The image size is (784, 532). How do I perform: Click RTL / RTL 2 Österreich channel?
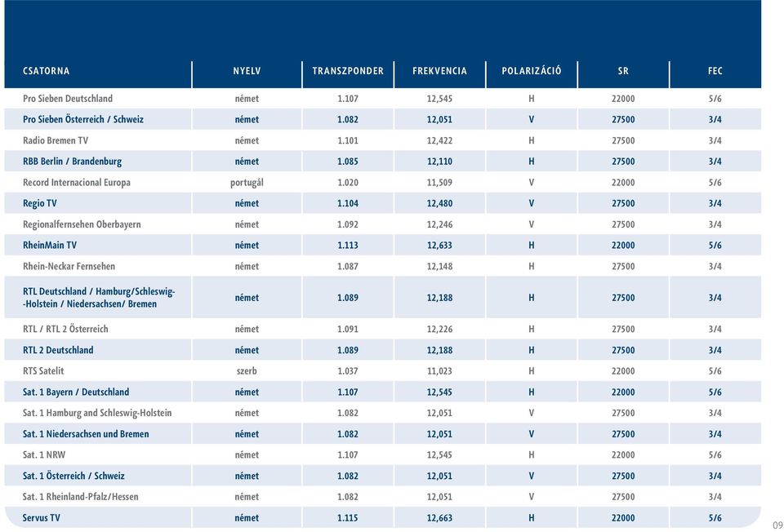pyautogui.click(x=65, y=329)
